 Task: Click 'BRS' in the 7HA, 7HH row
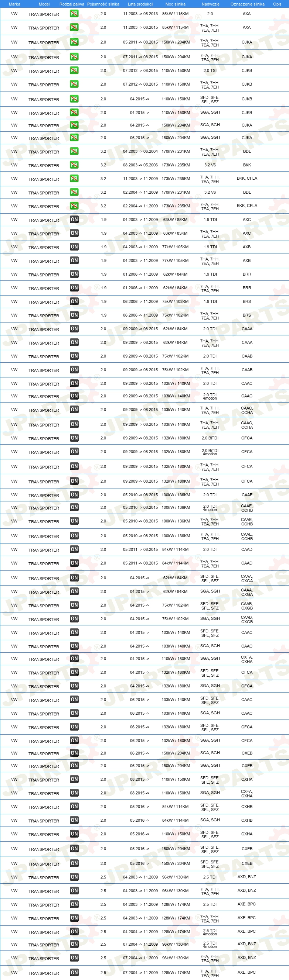[x=246, y=315]
